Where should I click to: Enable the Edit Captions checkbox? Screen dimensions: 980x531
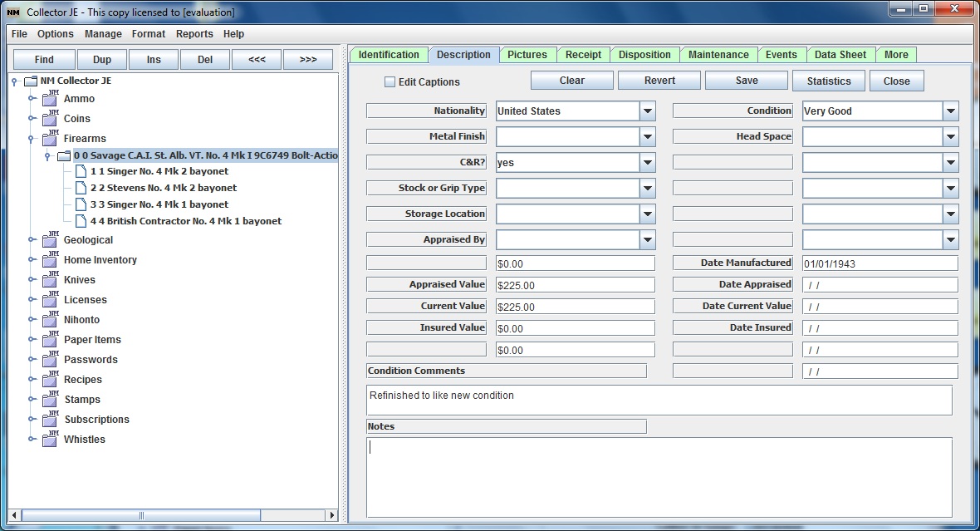click(389, 80)
